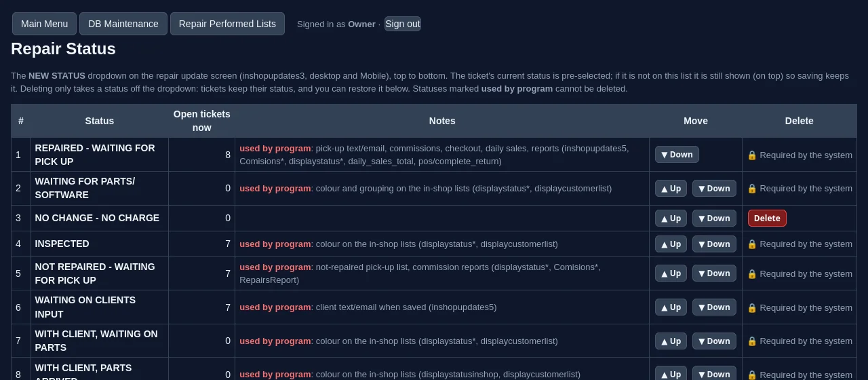Open DB Maintenance

click(x=123, y=24)
